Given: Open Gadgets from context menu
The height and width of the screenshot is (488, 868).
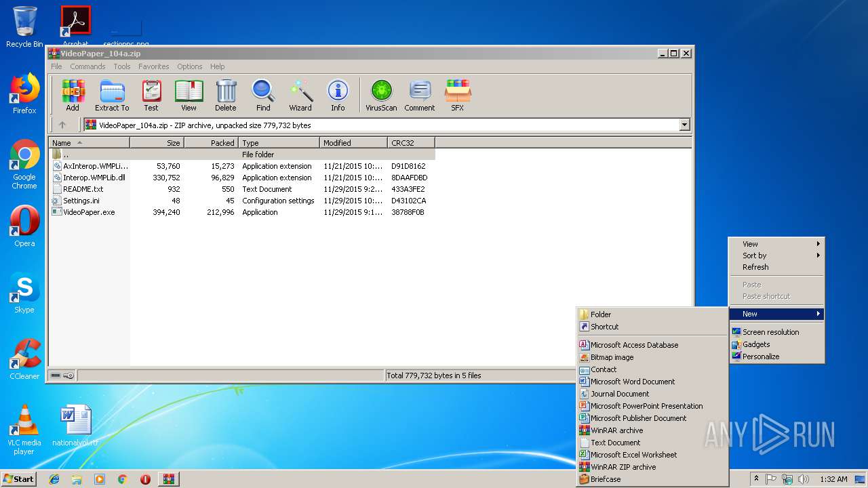Looking at the screenshot, I should (x=776, y=344).
